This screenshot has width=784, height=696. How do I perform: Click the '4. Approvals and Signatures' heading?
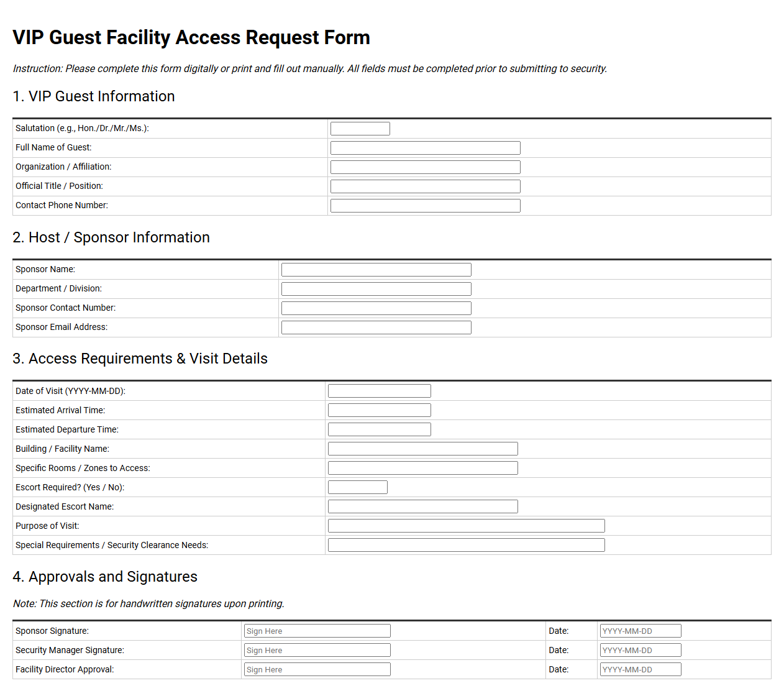(105, 577)
